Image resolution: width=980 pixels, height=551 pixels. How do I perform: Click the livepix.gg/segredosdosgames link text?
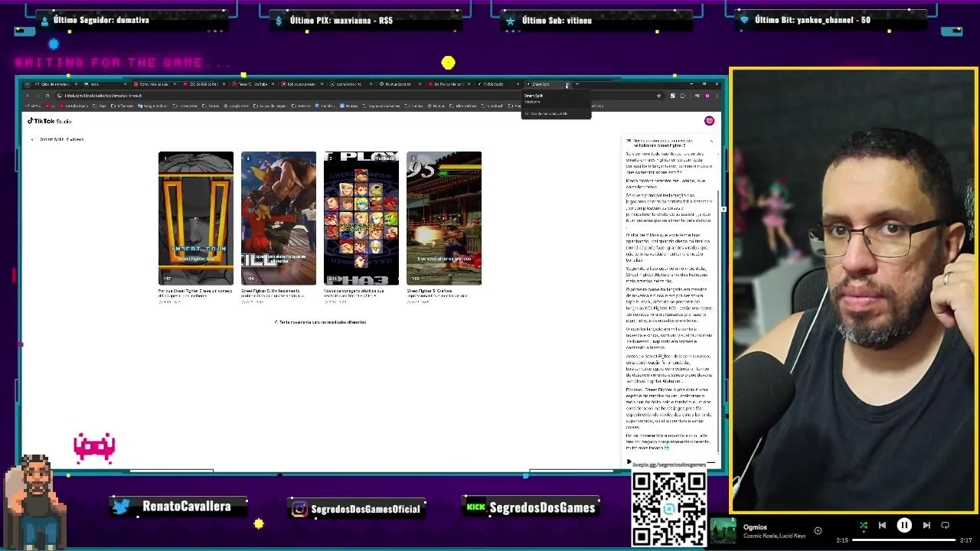[x=669, y=465]
